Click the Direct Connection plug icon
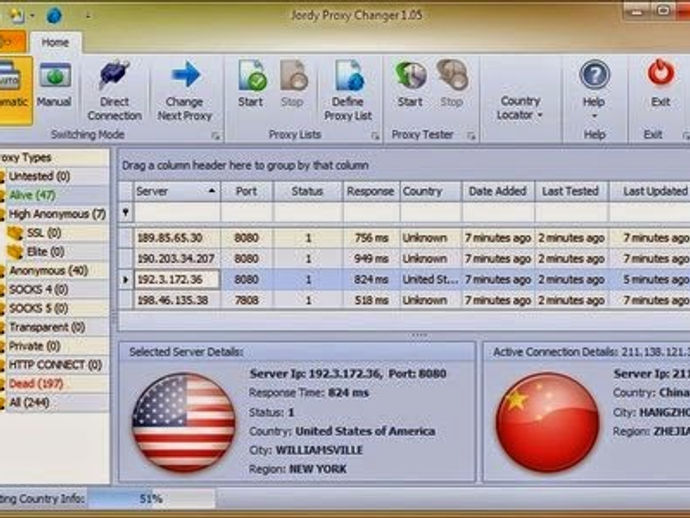Image resolution: width=690 pixels, height=518 pixels. click(x=114, y=74)
